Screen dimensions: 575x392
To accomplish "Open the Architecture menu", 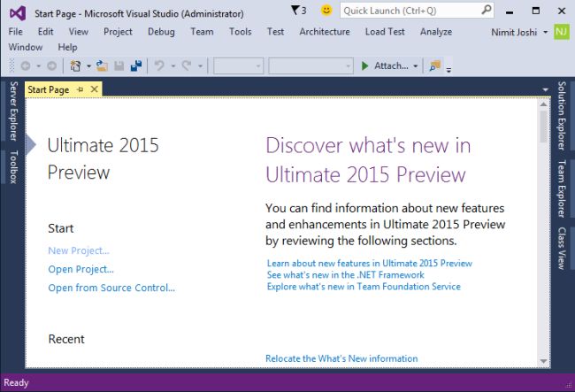I will point(325,32).
